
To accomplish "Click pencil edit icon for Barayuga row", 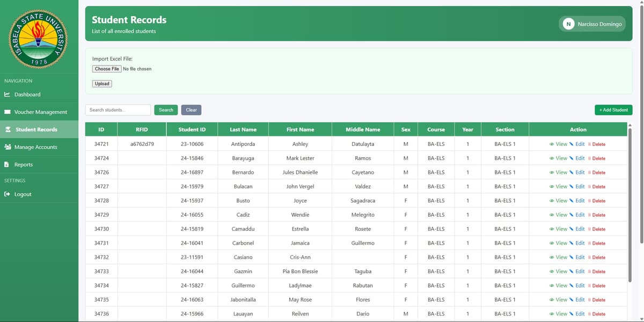I will [572, 158].
